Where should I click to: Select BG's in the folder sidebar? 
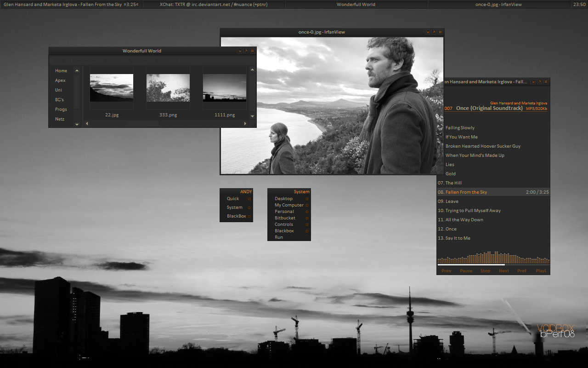[59, 100]
